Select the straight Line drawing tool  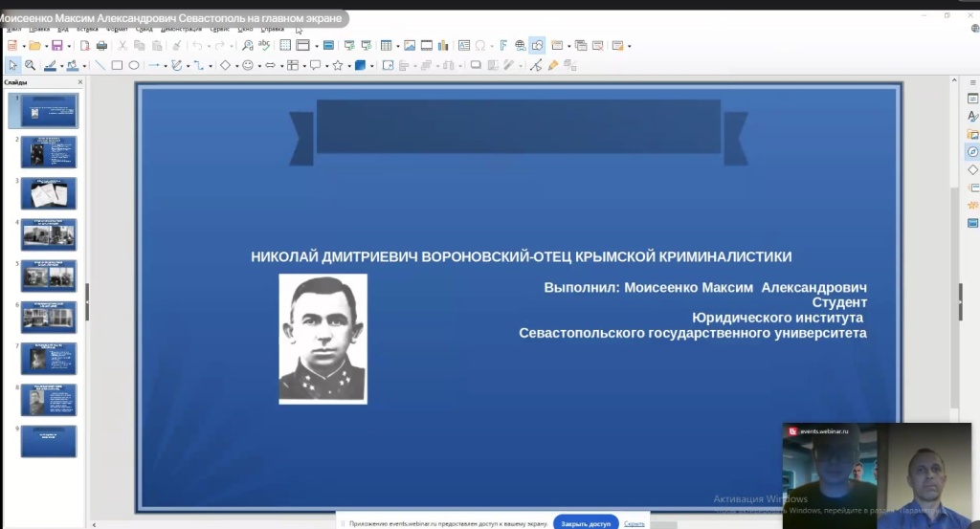100,66
